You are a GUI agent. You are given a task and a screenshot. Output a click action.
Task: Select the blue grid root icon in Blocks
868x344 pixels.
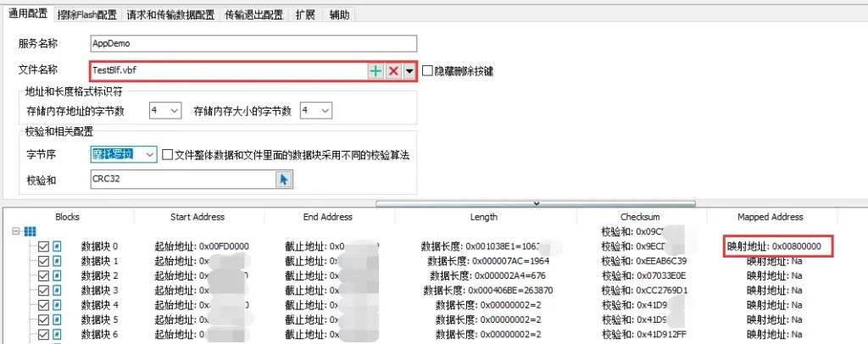point(30,231)
